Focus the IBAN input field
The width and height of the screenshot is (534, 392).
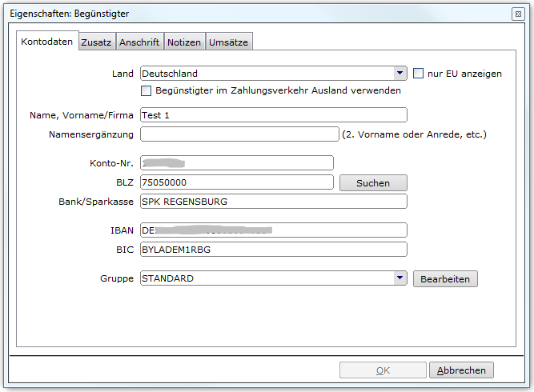274,230
